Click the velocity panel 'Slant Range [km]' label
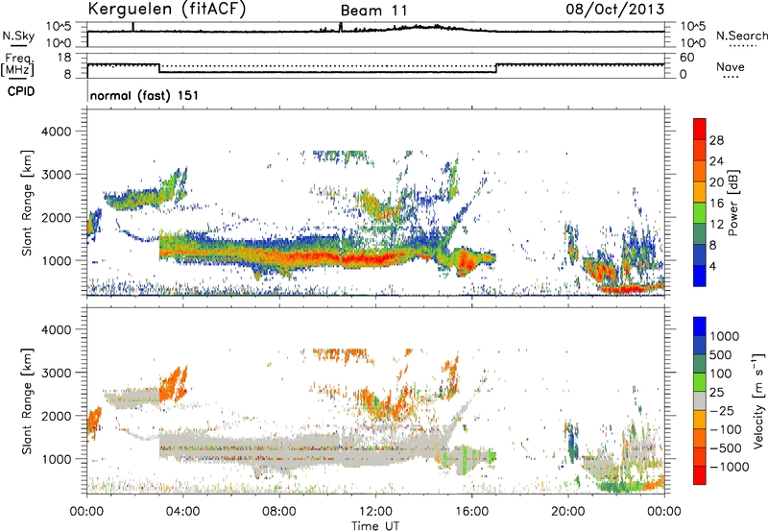The image size is (768, 532). tap(27, 401)
